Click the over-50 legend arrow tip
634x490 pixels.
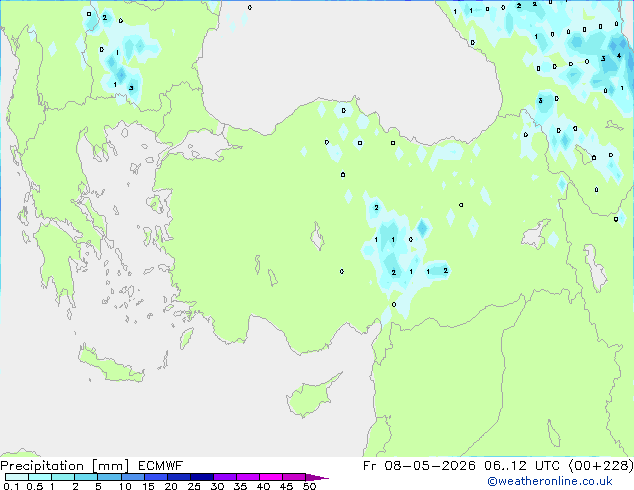pyautogui.click(x=317, y=477)
